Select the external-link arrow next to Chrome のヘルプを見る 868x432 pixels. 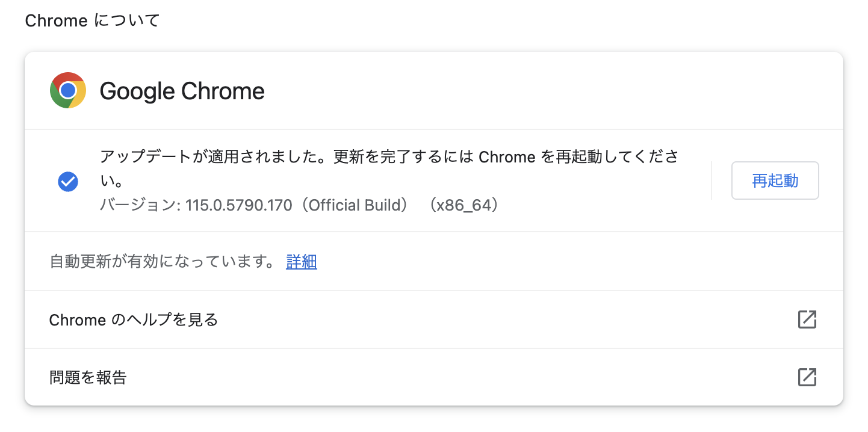click(807, 319)
